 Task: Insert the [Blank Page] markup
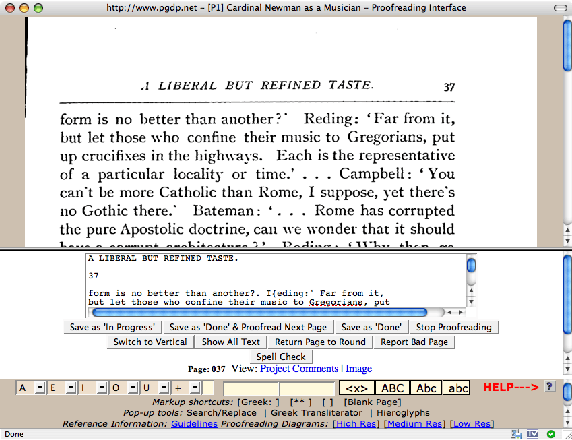[372, 402]
